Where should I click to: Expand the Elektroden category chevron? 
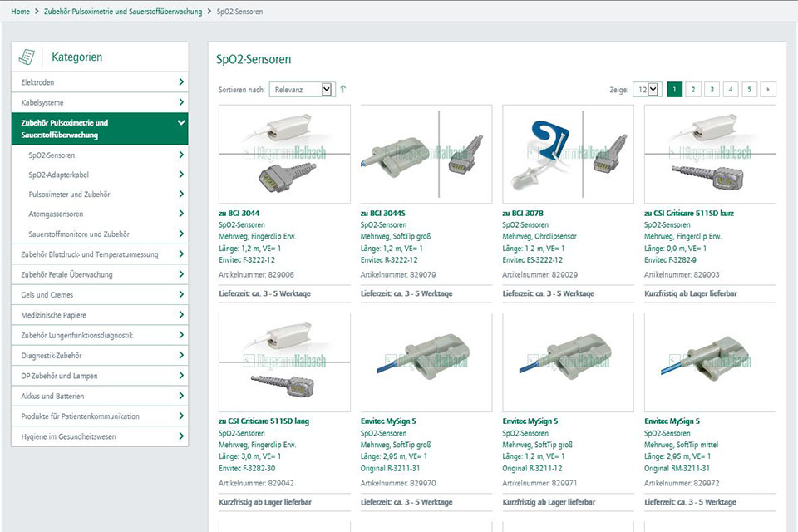(181, 82)
